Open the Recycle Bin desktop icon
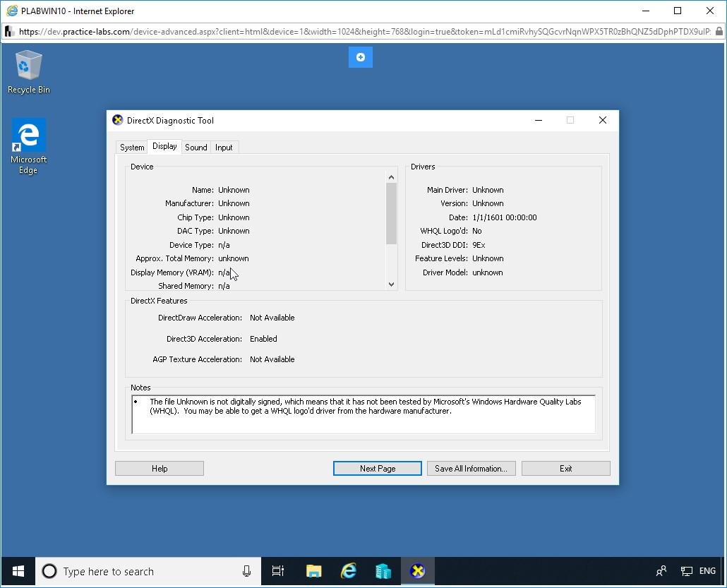 pos(28,72)
